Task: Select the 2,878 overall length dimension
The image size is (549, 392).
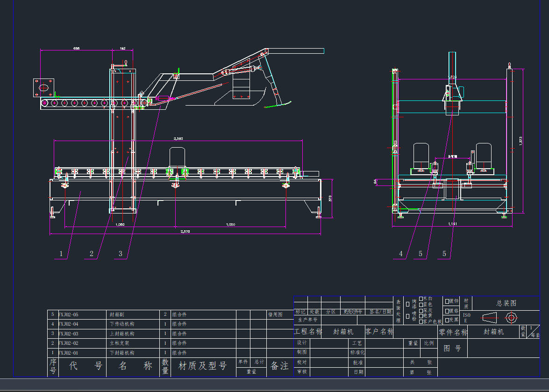Action: click(185, 232)
